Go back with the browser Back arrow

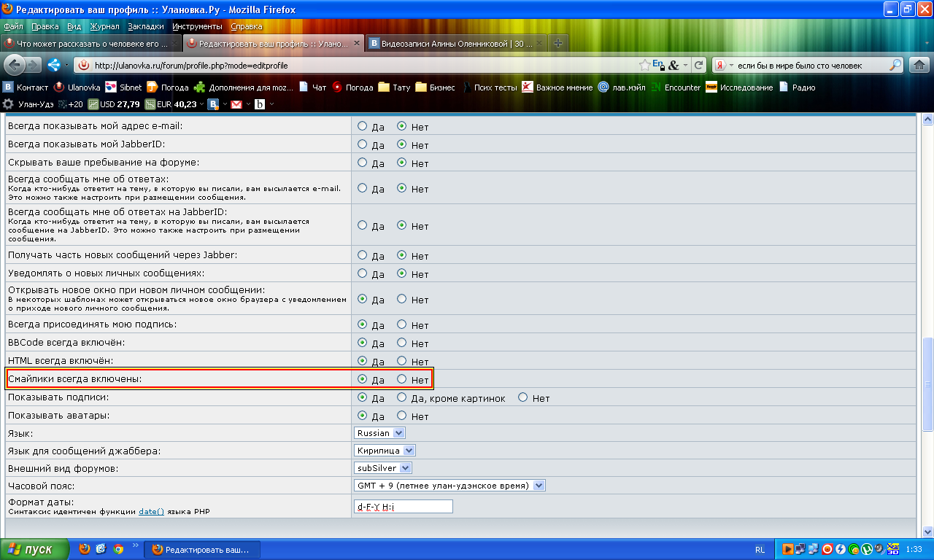[15, 65]
